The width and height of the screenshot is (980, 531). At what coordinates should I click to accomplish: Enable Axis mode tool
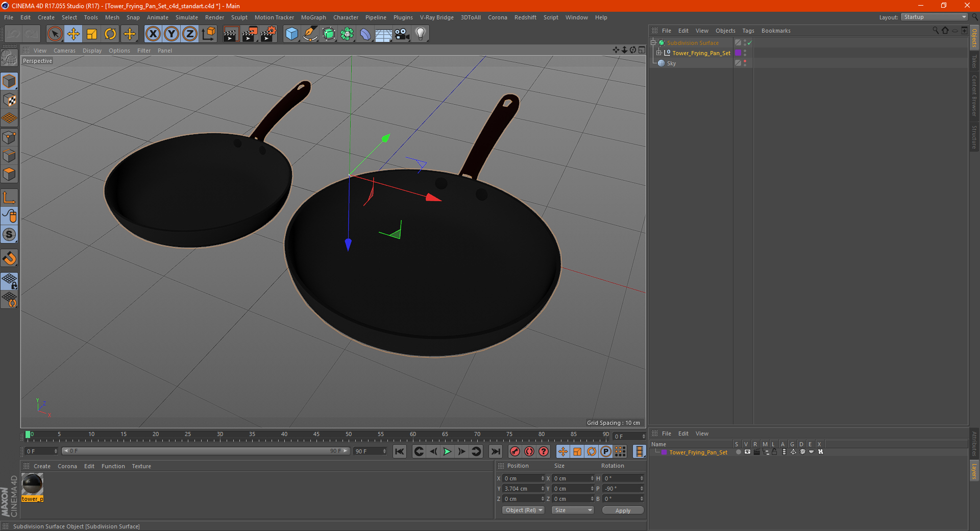[x=9, y=198]
